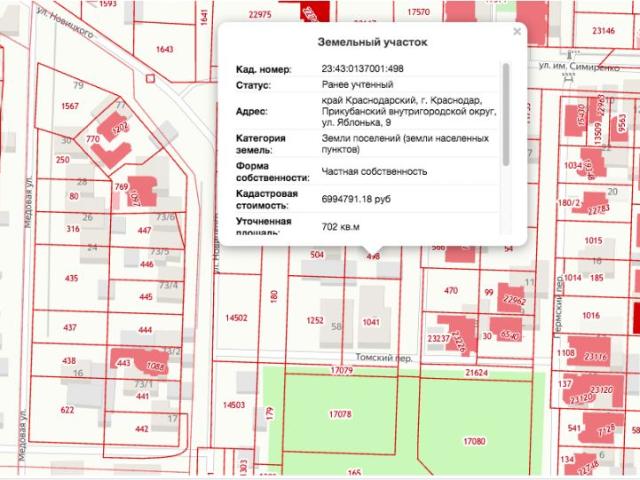
Task: Select parcel 1041 on the map
Action: (371, 322)
